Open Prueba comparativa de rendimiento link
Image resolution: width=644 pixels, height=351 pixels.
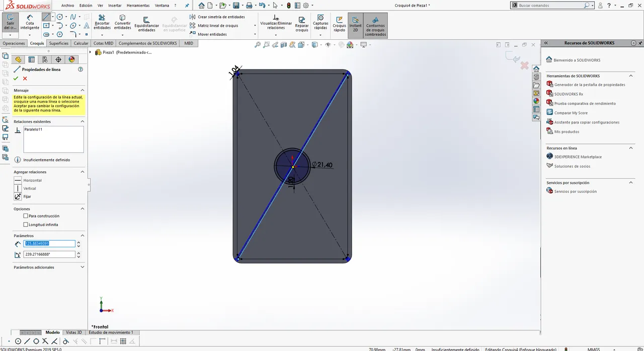coord(581,103)
